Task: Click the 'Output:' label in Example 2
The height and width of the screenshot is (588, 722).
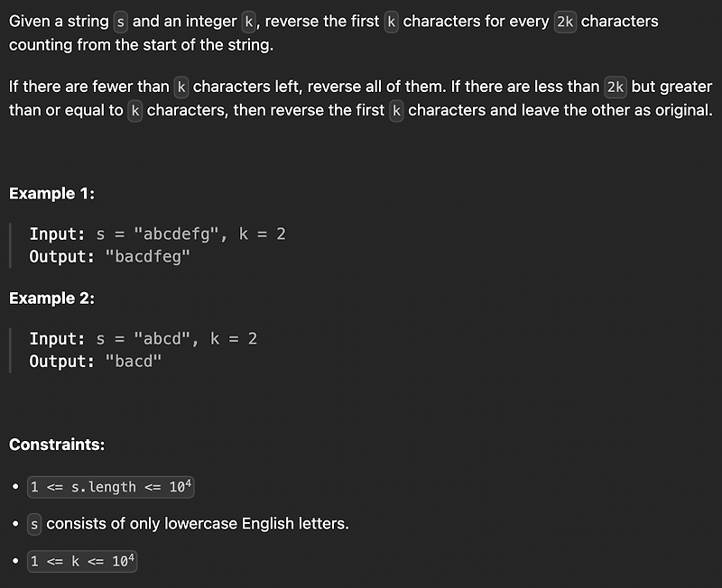Action: click(61, 361)
